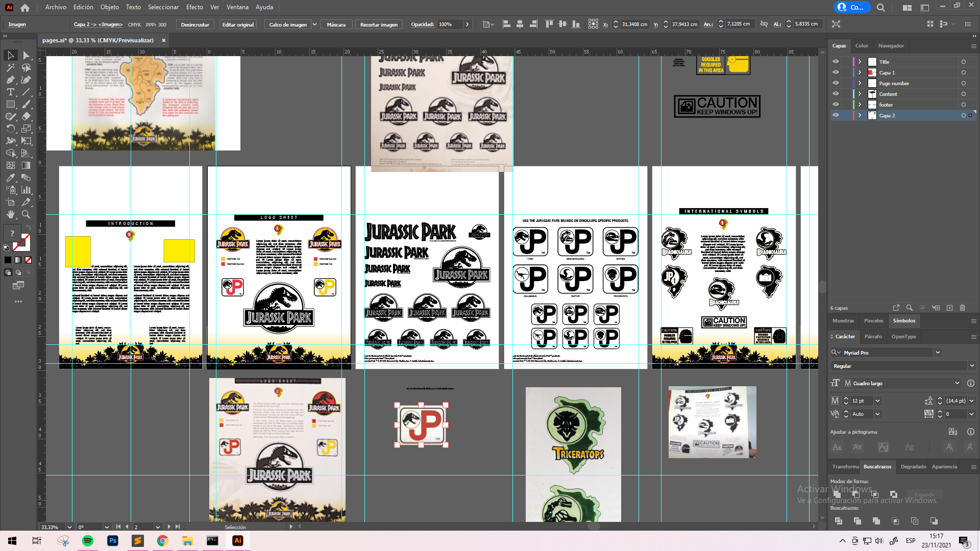
Task: Expand the Capa 1 layer contents
Action: point(860,72)
